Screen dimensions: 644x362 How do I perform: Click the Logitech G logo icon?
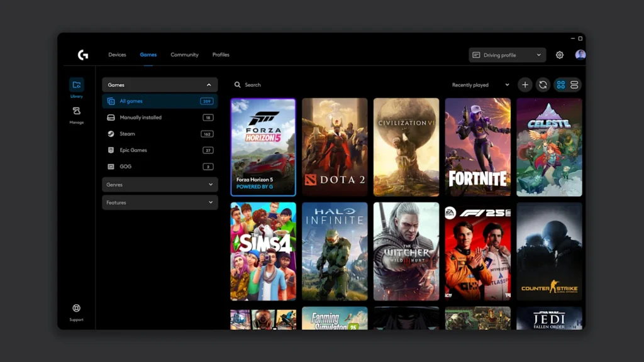coord(83,55)
